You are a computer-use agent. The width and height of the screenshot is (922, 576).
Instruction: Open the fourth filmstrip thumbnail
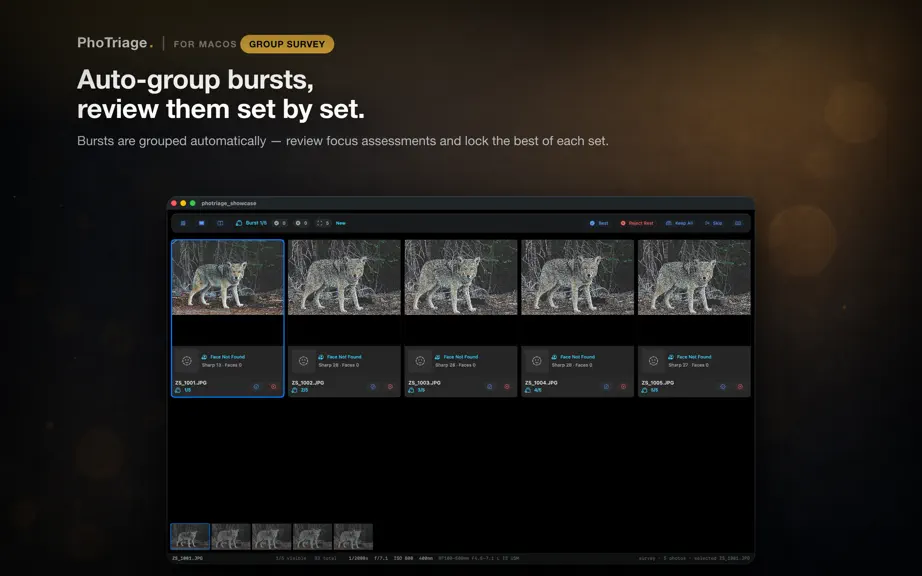[x=312, y=536]
